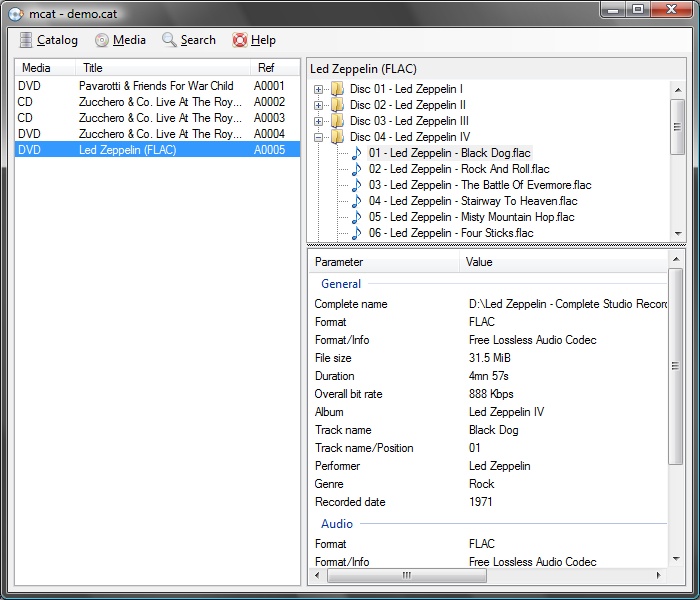Select Pavarotti & Friends For War Child row
700x600 pixels.
157,86
